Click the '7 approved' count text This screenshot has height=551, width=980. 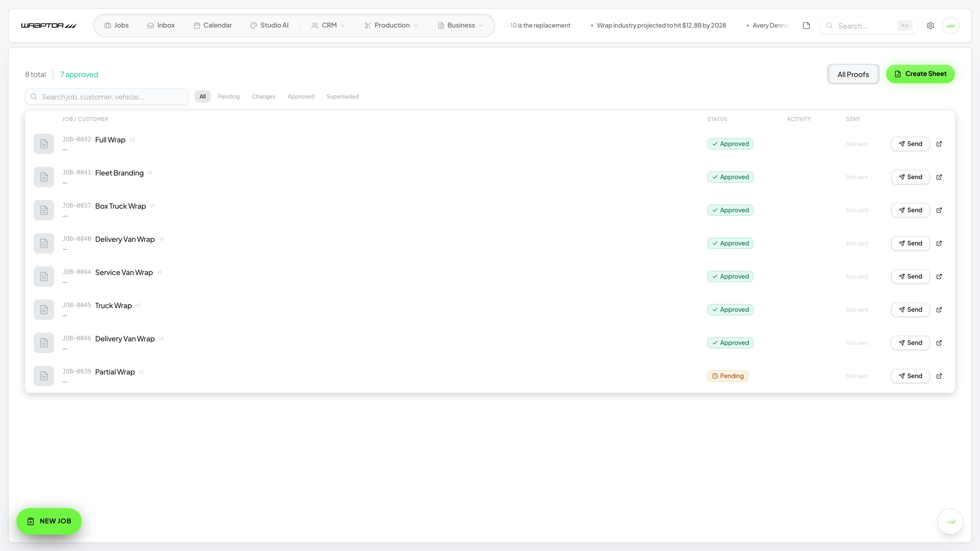79,74
